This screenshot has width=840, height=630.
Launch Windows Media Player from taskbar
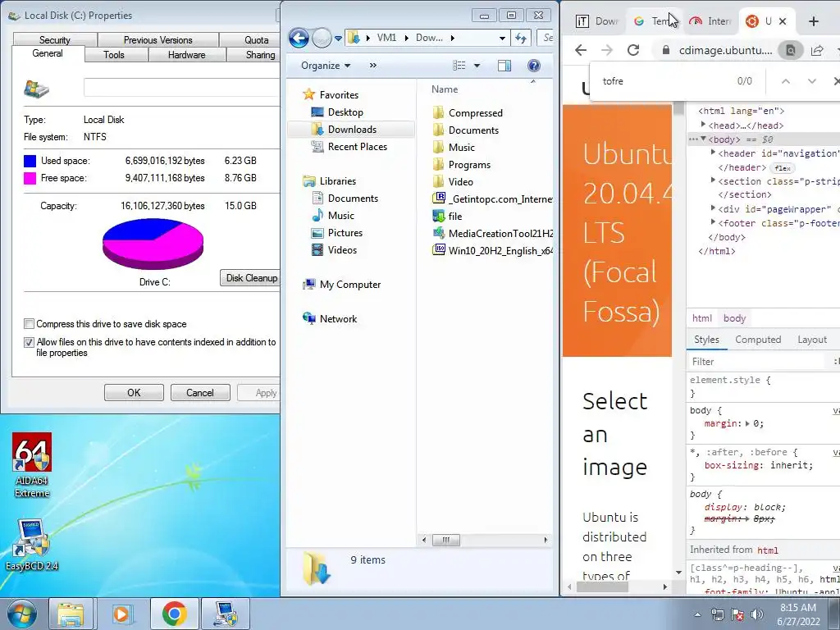click(121, 614)
